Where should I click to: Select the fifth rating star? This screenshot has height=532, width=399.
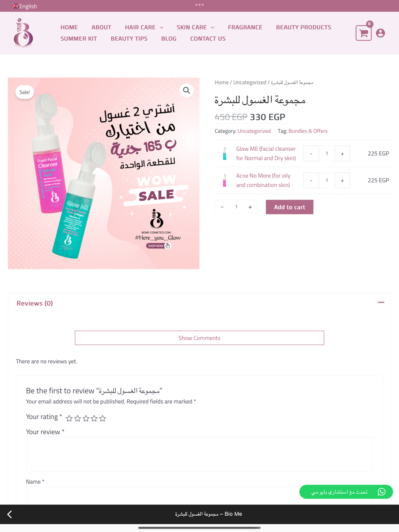coord(103,418)
